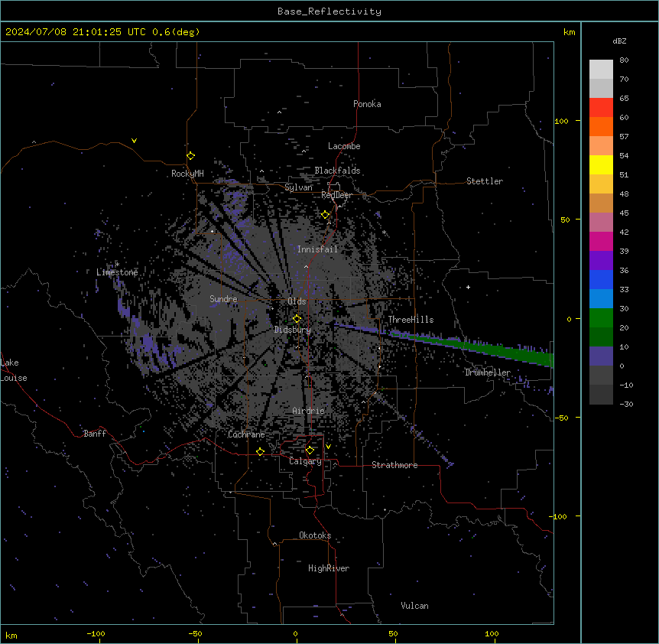
Task: Select the dBZ legend heading
Action: click(619, 41)
